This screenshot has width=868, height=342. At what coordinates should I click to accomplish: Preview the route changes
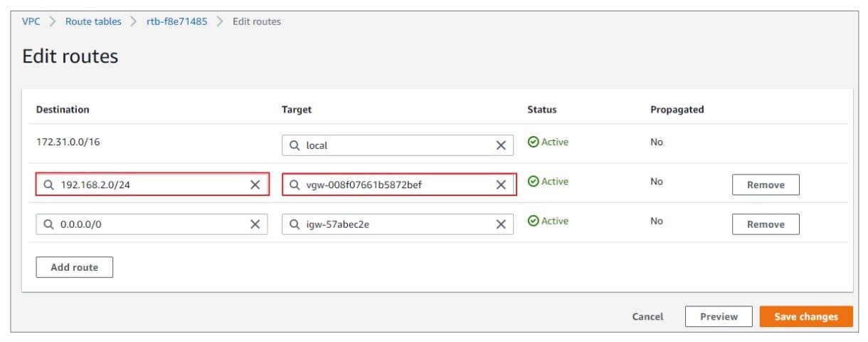point(719,316)
